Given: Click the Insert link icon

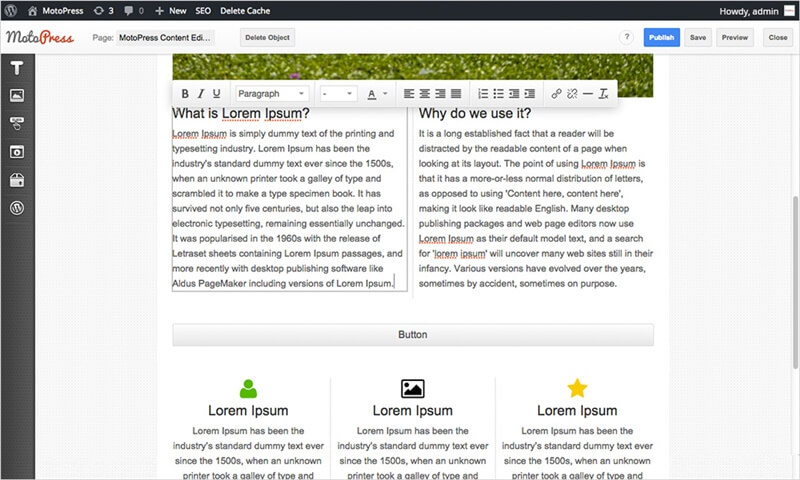Looking at the screenshot, I should pyautogui.click(x=556, y=94).
